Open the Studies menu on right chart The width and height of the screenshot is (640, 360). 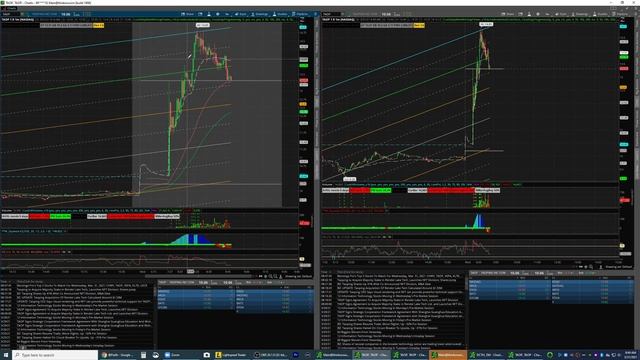(600, 14)
